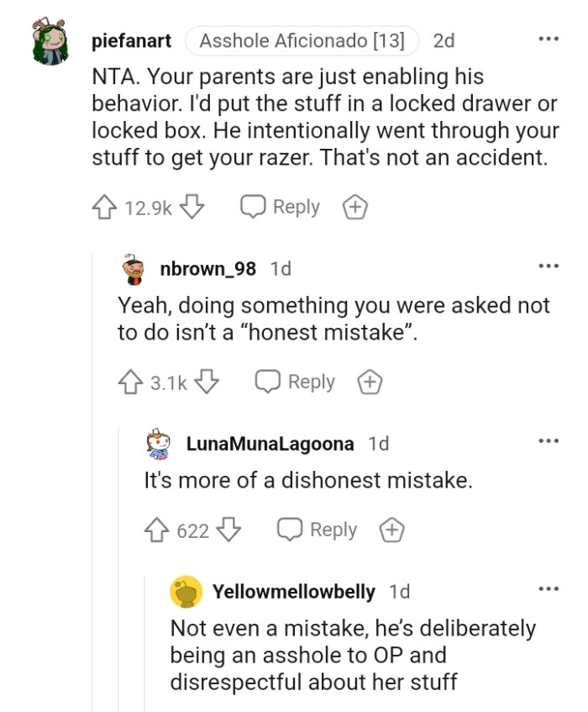Open overflow menu on piefanart's comment

coord(550,37)
